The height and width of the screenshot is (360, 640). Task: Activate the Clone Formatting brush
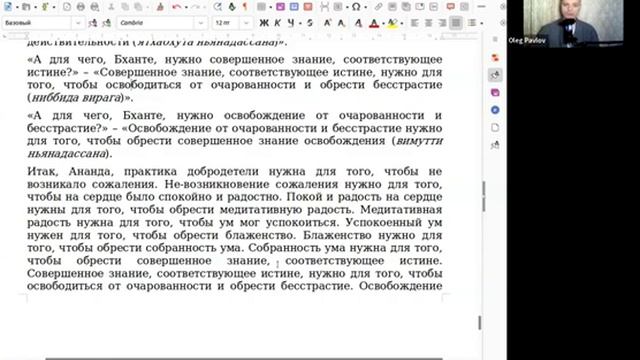click(x=160, y=7)
